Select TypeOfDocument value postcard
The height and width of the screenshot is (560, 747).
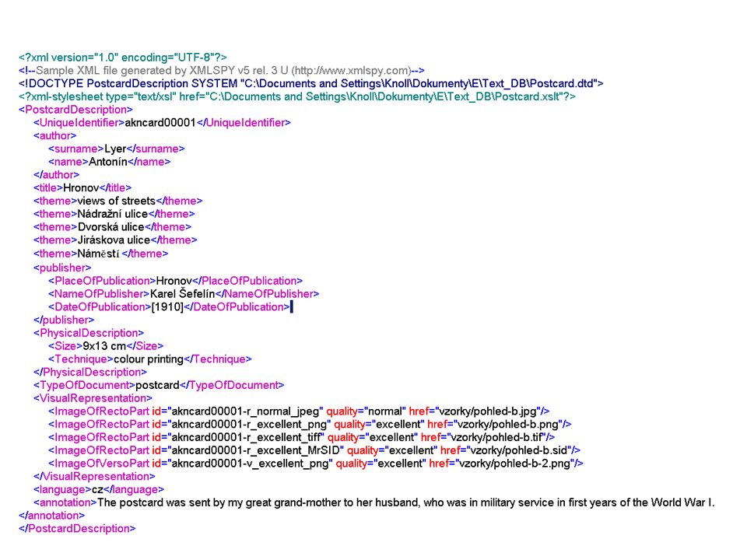point(157,385)
